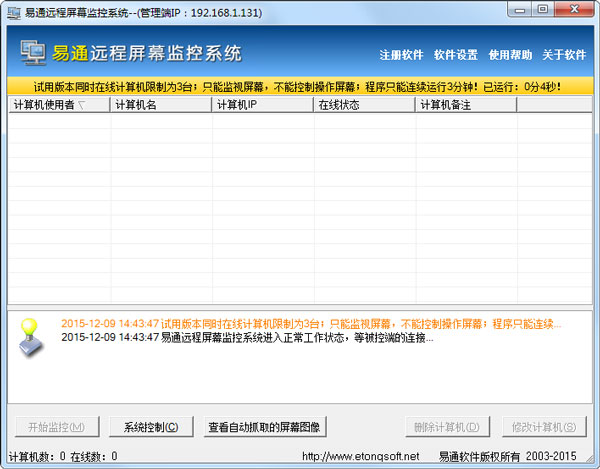This screenshot has height=469, width=600.
Task: Click the computer monitor logo icon in banner
Action: coord(33,52)
